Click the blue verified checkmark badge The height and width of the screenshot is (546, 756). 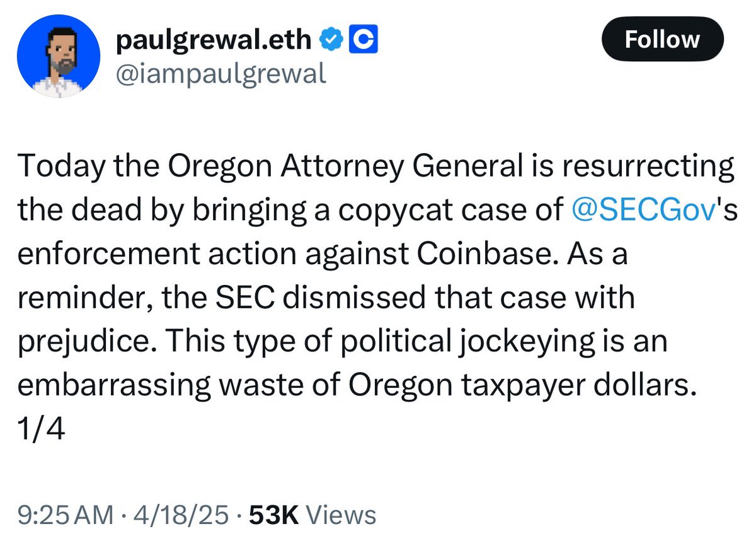coord(331,41)
